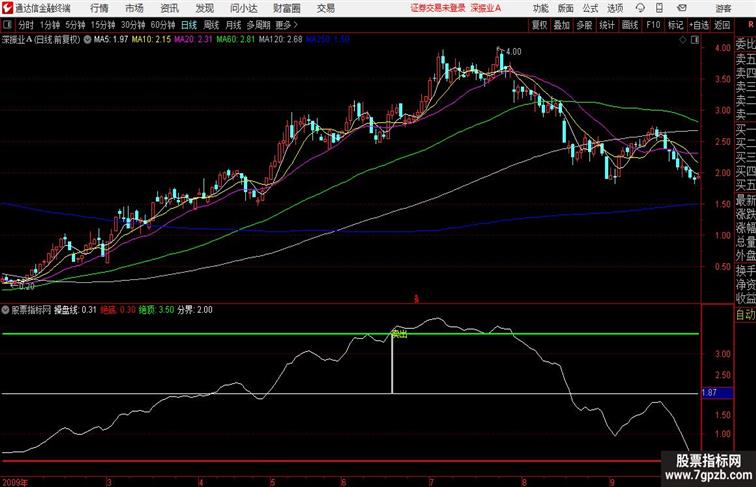This screenshot has width=756, height=487.
Task: Expand the main chart indicator dropdown arrow
Action: pos(87,40)
